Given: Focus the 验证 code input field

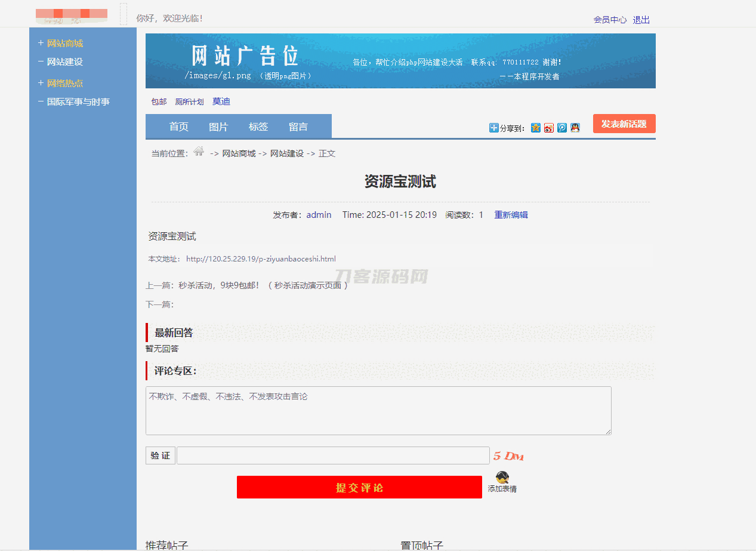Looking at the screenshot, I should pos(333,455).
